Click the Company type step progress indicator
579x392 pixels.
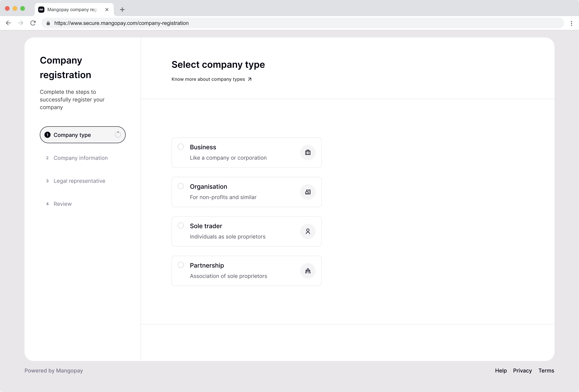118,135
